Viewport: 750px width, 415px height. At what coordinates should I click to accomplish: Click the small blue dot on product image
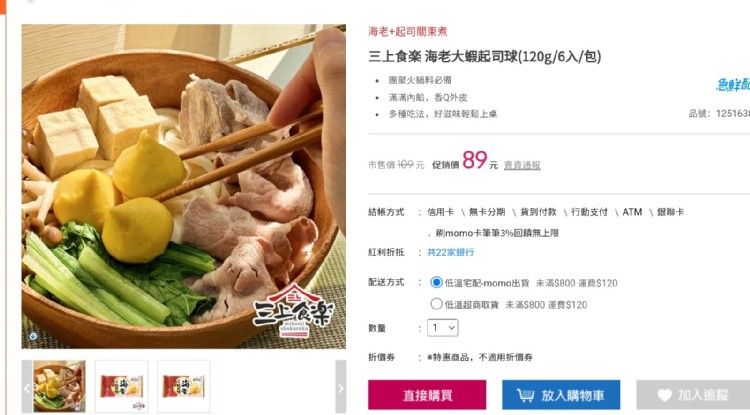click(x=33, y=336)
